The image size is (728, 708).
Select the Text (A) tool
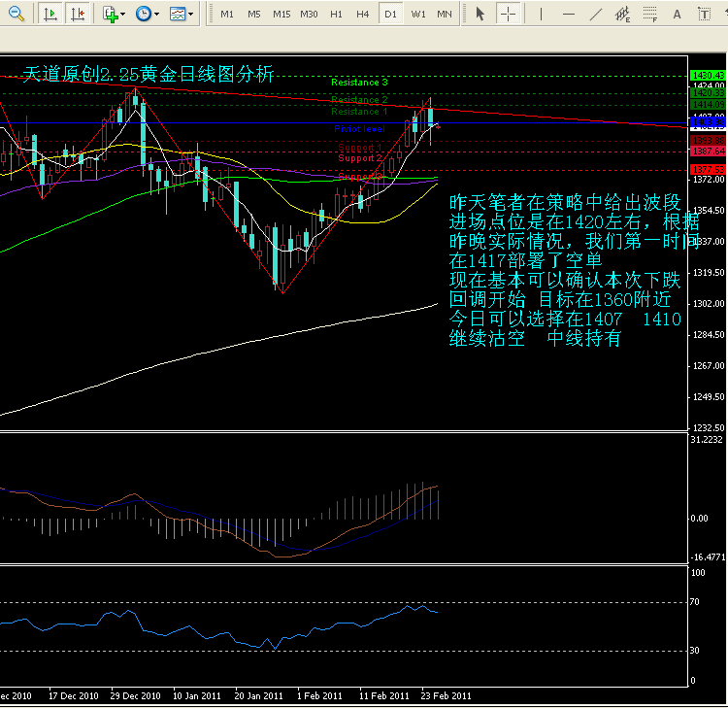coord(677,15)
